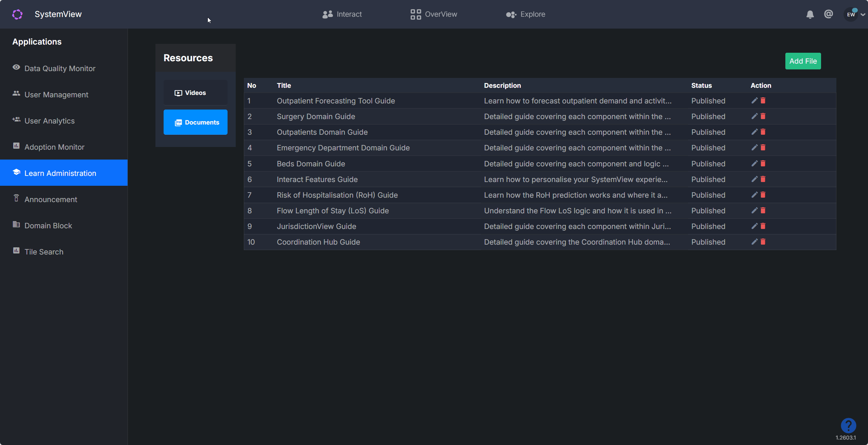
Task: Open Data Quality Monitor in sidebar
Action: pos(60,68)
